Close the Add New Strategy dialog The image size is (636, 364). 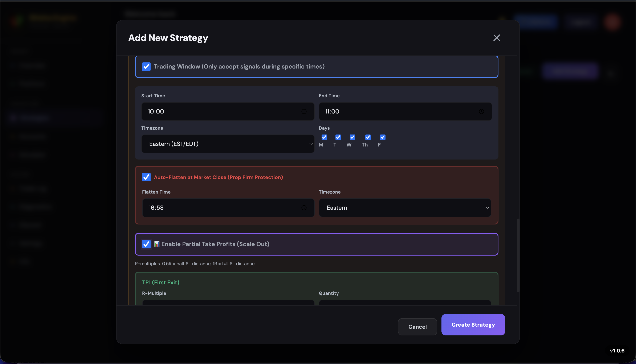click(x=496, y=38)
